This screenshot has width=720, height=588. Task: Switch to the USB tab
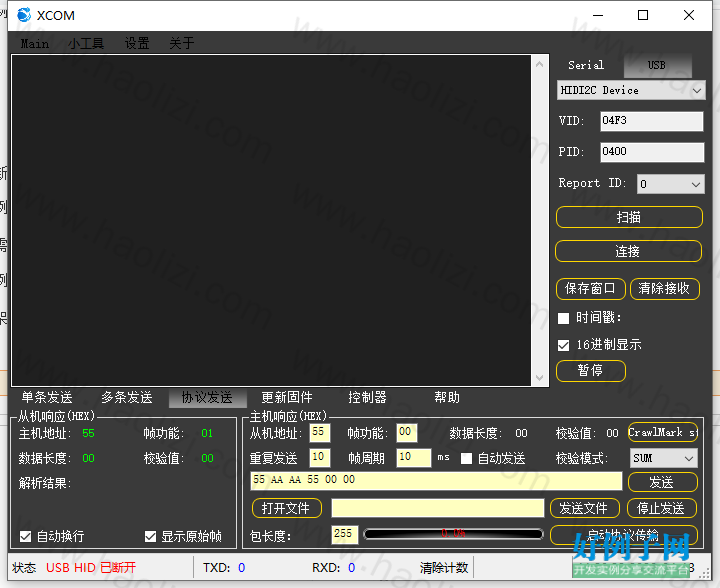click(x=657, y=65)
